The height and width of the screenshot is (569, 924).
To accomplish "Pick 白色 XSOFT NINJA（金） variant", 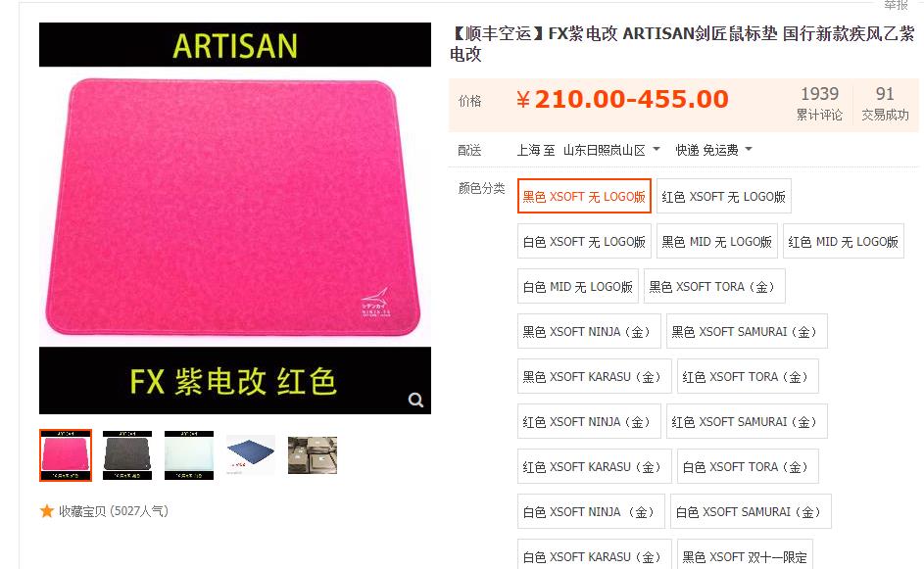I will (591, 512).
